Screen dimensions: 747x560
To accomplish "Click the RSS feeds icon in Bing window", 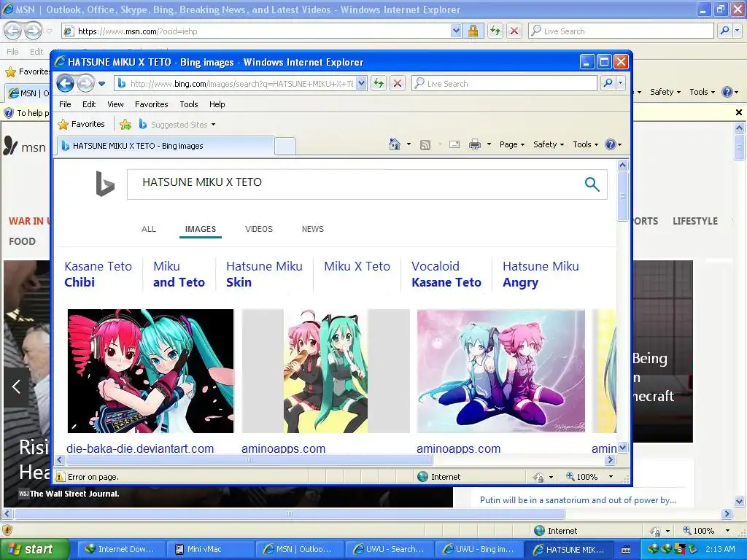I will [x=425, y=145].
